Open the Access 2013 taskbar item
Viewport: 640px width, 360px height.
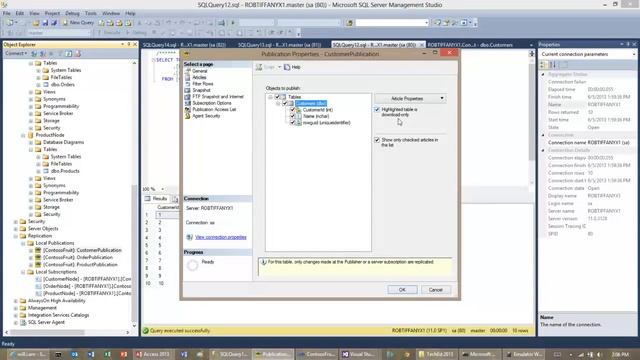pyautogui.click(x=152, y=354)
